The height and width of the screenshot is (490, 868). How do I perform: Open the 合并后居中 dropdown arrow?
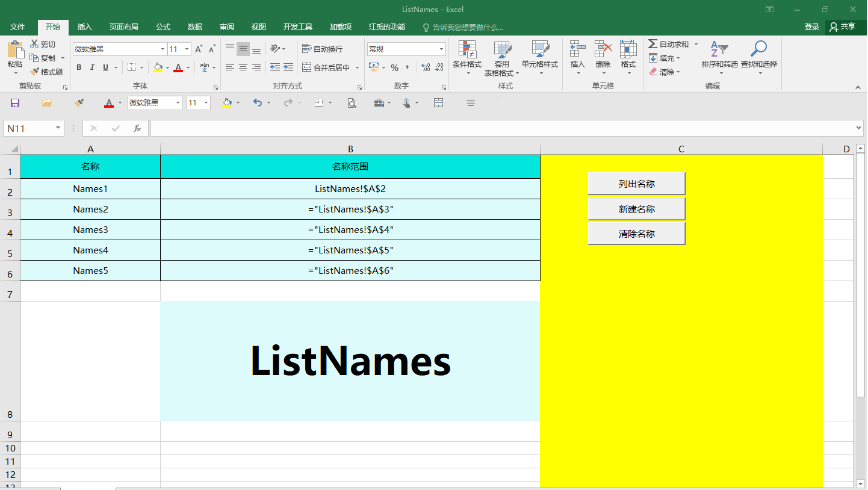[x=357, y=68]
